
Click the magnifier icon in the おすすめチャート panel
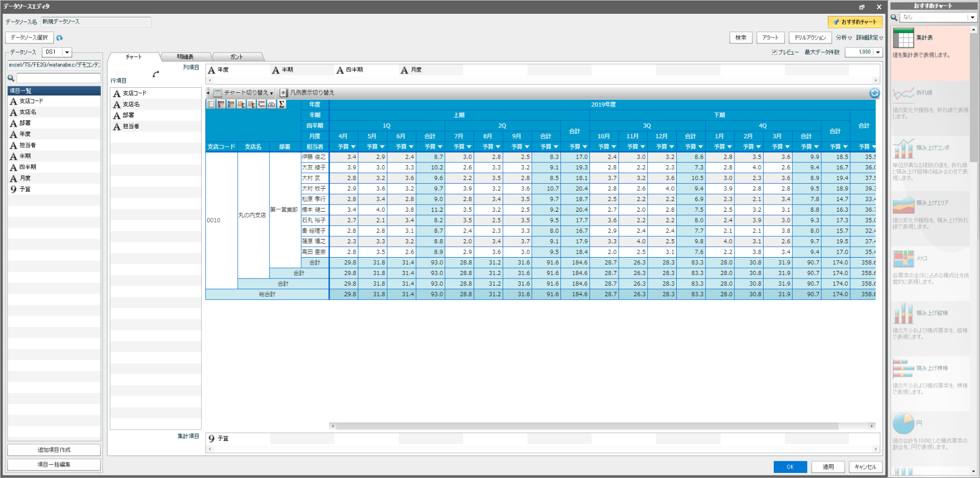(x=893, y=17)
